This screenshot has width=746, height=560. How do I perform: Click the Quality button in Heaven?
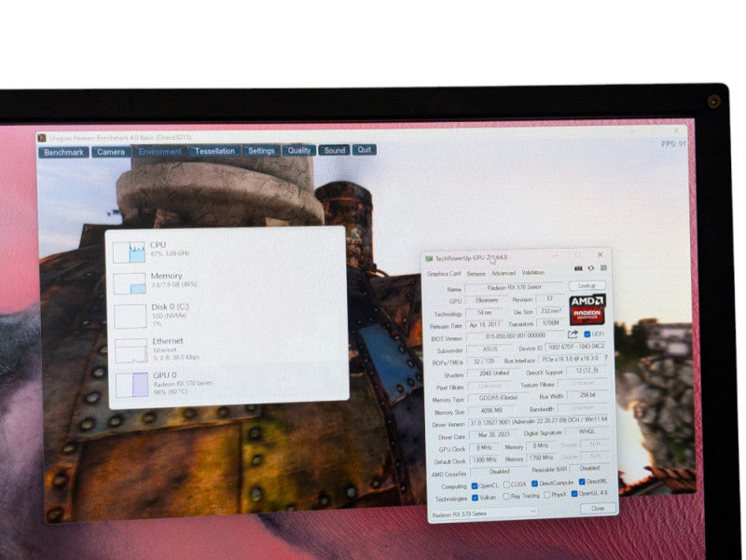[298, 151]
